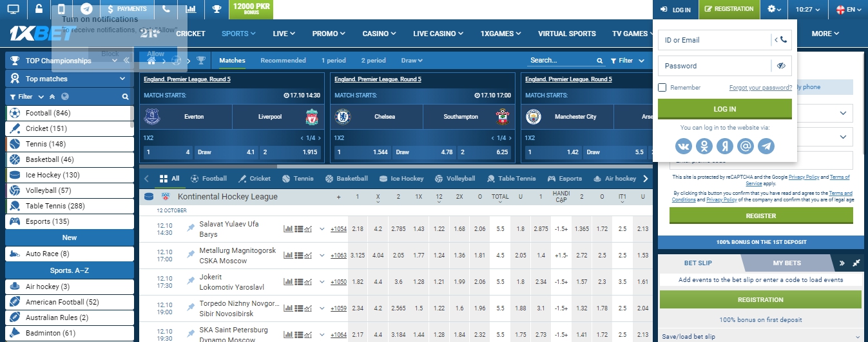Image resolution: width=868 pixels, height=342 pixels.
Task: Click the unlock padlock icon in top bar
Action: (39, 9)
